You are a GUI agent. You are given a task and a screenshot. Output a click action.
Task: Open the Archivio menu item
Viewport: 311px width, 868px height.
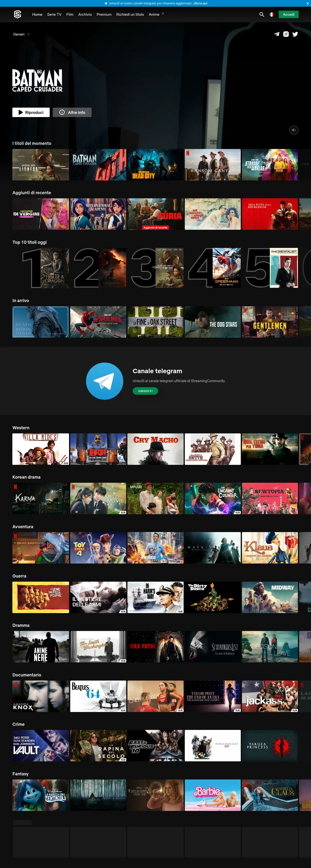pyautogui.click(x=85, y=15)
